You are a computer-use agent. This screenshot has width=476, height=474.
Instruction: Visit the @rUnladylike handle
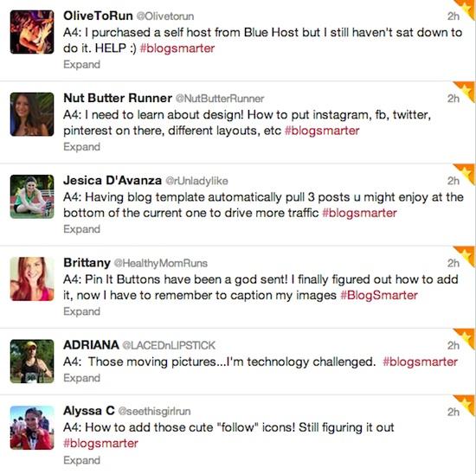(x=196, y=181)
